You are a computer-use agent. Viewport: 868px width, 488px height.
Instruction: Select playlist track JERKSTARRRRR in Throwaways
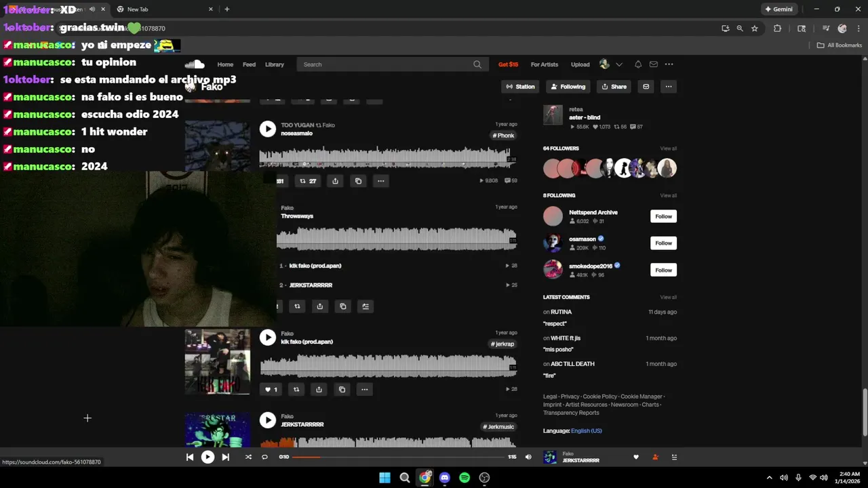311,285
